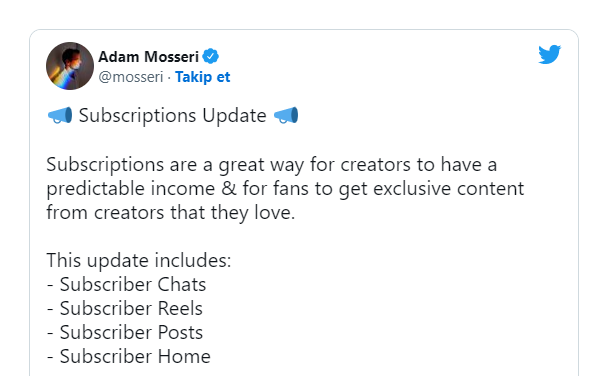Click the ampersand in the tweet text
Viewport: 593px width, 376px height.
pos(229,188)
